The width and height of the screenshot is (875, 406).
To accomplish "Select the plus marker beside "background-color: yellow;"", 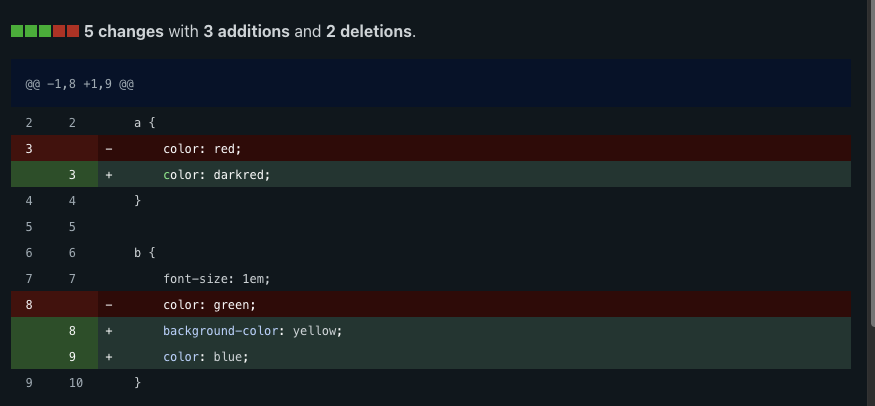I will click(x=109, y=330).
